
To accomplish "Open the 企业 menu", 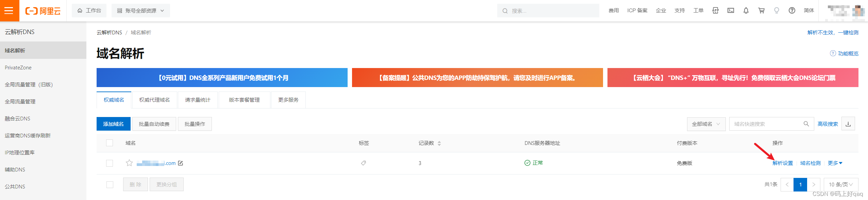I will (661, 11).
